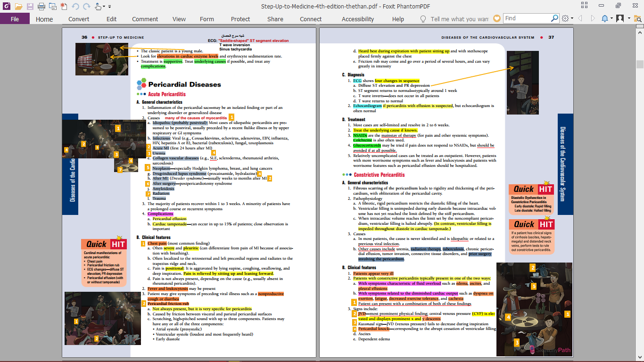
Task: Open the Hand tool dropdown arrow
Action: [104, 7]
